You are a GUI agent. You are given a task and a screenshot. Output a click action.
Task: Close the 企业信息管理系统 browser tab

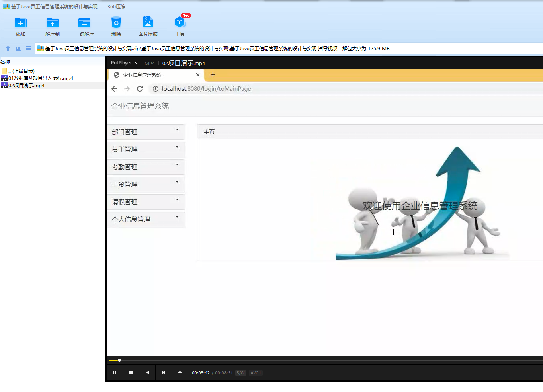(x=198, y=75)
